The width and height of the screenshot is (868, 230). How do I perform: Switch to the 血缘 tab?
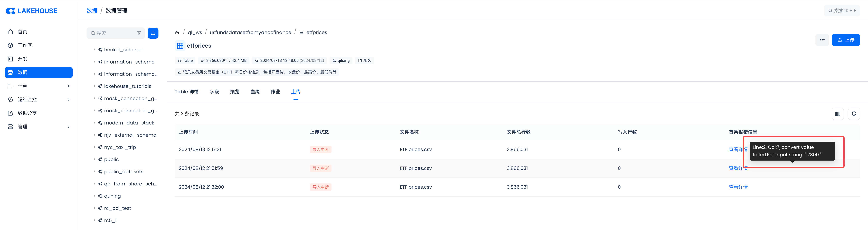point(255,92)
